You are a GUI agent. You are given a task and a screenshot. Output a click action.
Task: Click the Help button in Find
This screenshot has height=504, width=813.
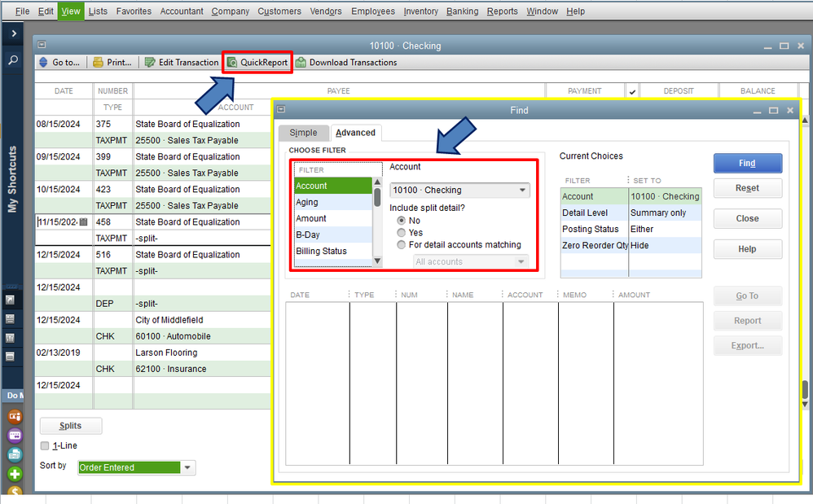pos(748,249)
